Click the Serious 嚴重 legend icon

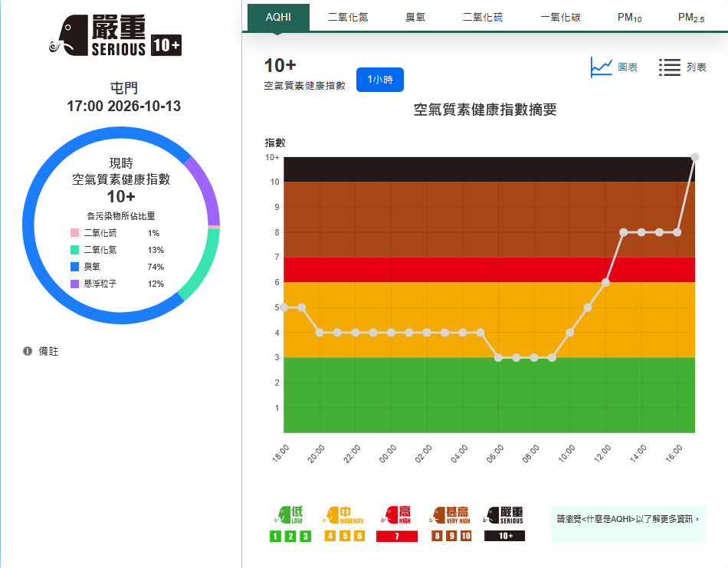[x=503, y=515]
